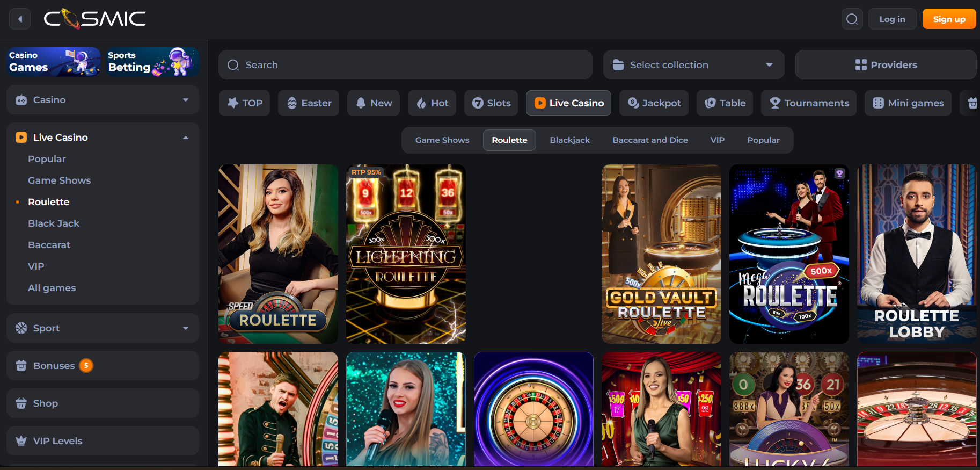Viewport: 980px width, 470px height.
Task: Select Roulette in the sidebar list
Action: coord(48,202)
